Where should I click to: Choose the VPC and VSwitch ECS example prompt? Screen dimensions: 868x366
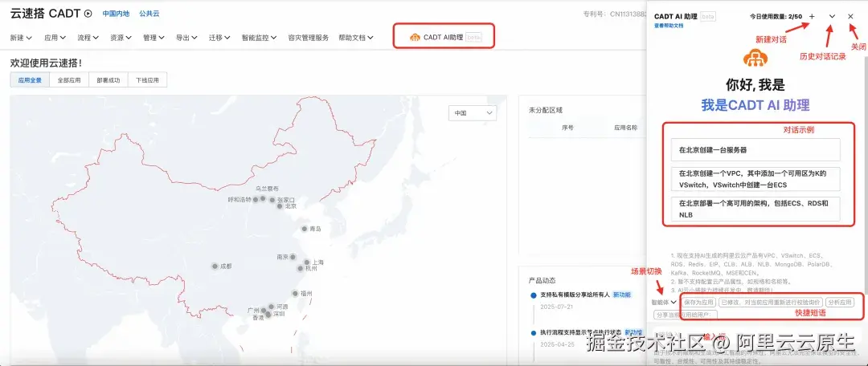[x=755, y=179]
